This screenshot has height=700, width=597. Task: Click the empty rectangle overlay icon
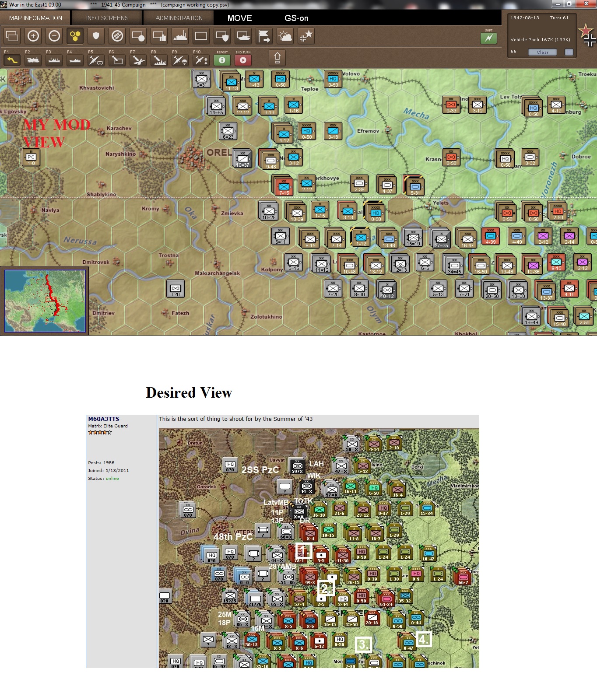pyautogui.click(x=201, y=36)
